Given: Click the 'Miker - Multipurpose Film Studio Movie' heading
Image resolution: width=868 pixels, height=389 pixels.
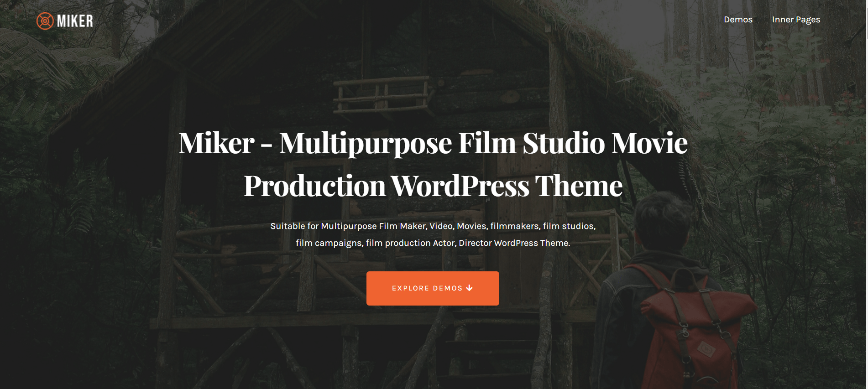Looking at the screenshot, I should click(433, 143).
